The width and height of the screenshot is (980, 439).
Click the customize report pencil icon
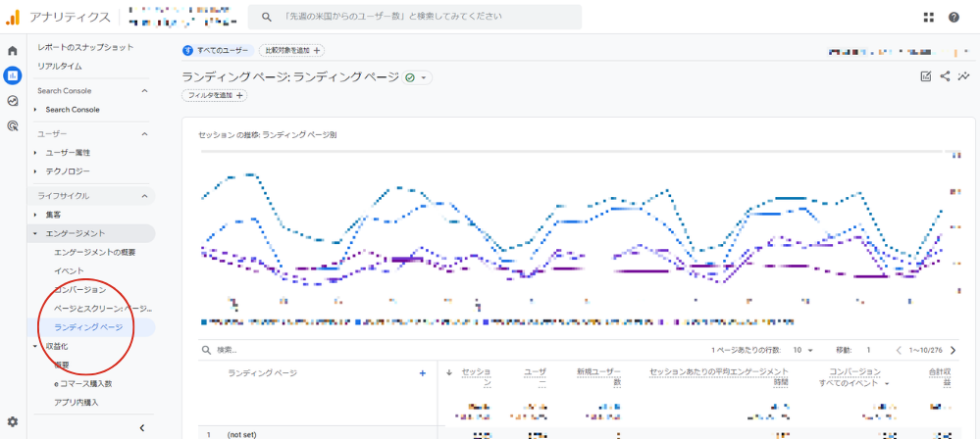coord(926,76)
